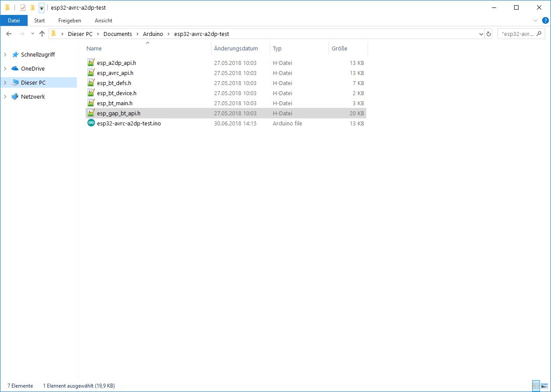The height and width of the screenshot is (392, 551).
Task: Switch to large thumbnails view icon
Action: [544, 386]
